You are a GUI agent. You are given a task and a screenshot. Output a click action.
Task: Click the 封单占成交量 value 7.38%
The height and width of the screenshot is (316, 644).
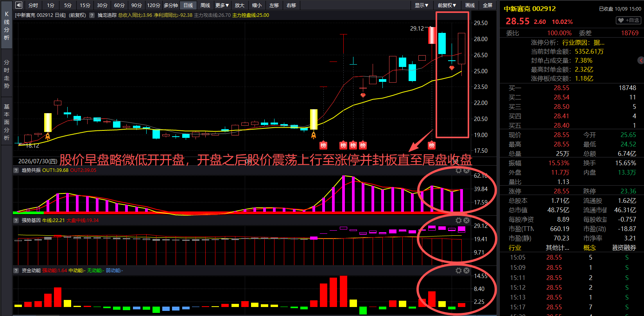point(583,61)
